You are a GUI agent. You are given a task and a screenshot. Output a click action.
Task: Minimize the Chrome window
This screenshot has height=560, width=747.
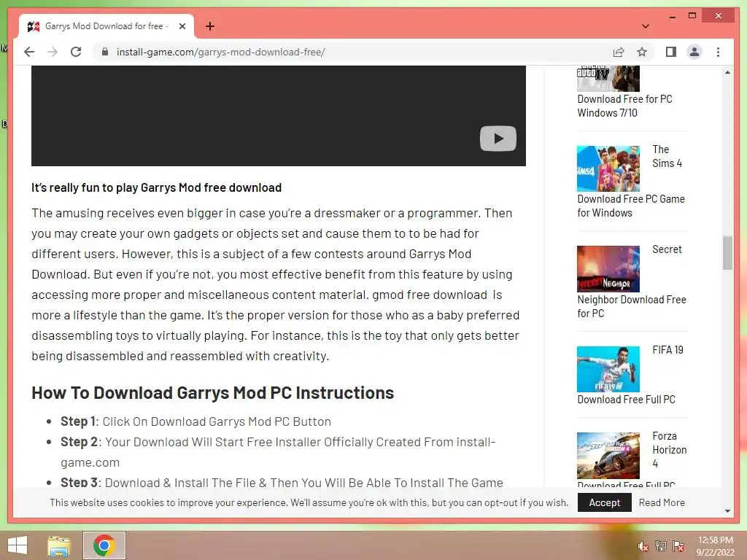[x=672, y=16]
